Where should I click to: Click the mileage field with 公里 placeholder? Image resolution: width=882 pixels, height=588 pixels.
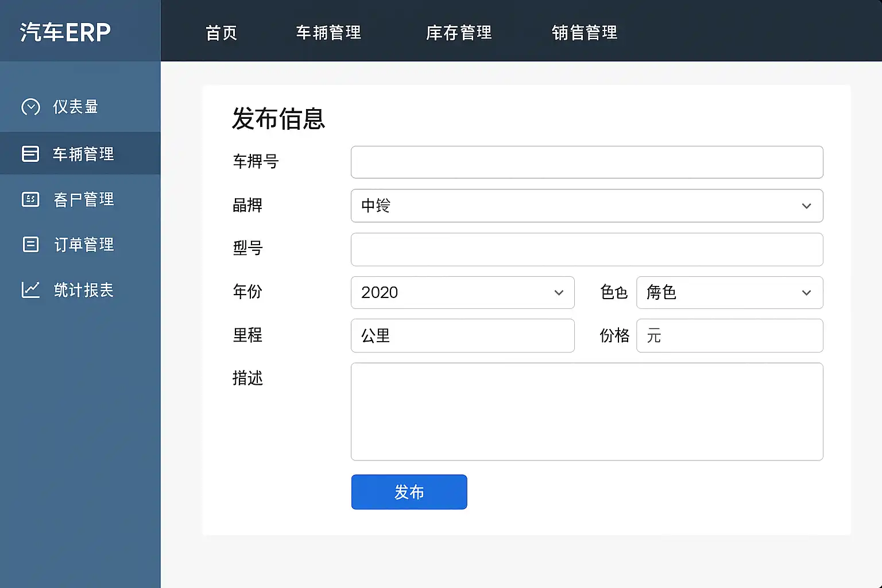462,335
